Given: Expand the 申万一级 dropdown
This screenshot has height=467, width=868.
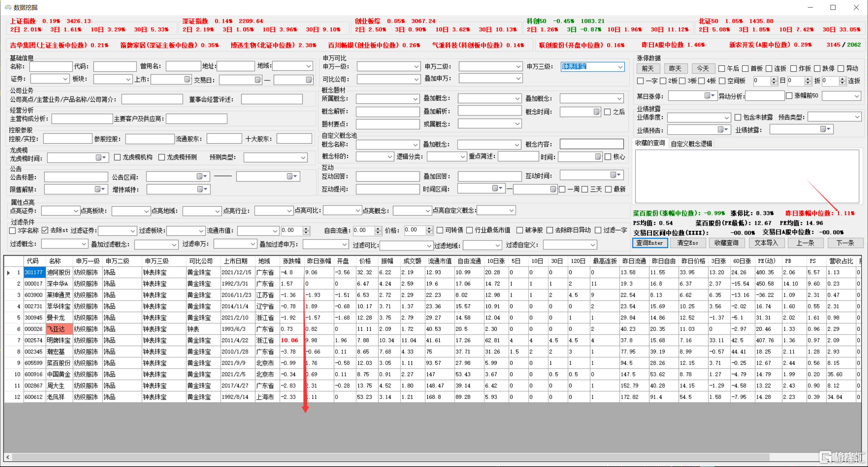Looking at the screenshot, I should (x=416, y=67).
